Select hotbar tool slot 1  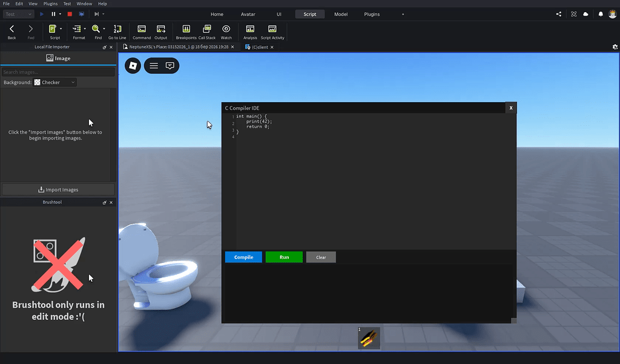[x=369, y=338]
